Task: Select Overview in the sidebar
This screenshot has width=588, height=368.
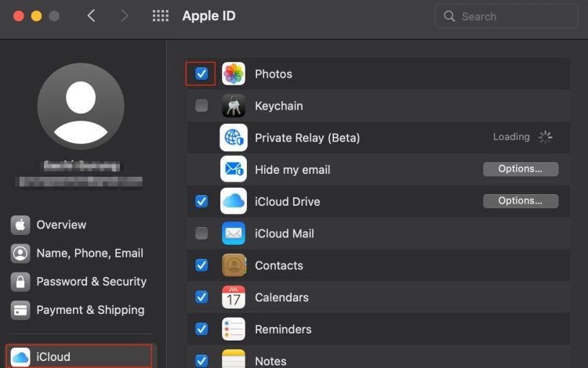Action: coord(61,225)
